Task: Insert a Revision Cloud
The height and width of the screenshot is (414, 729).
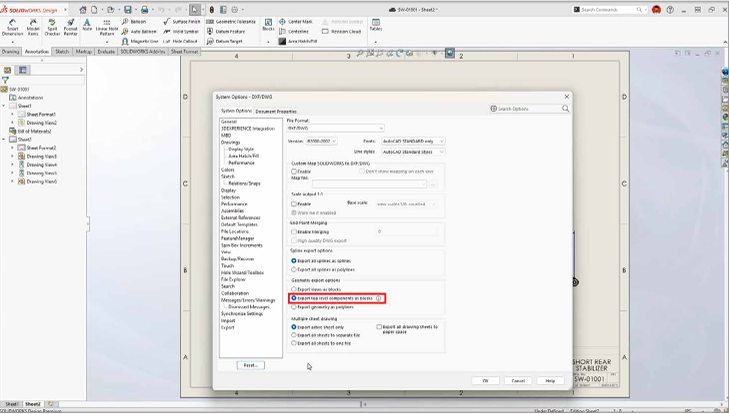Action: click(342, 31)
